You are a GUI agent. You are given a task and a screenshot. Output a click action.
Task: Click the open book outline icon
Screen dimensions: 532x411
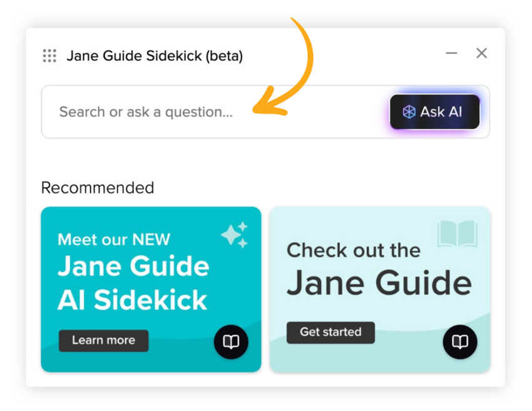[x=458, y=234]
